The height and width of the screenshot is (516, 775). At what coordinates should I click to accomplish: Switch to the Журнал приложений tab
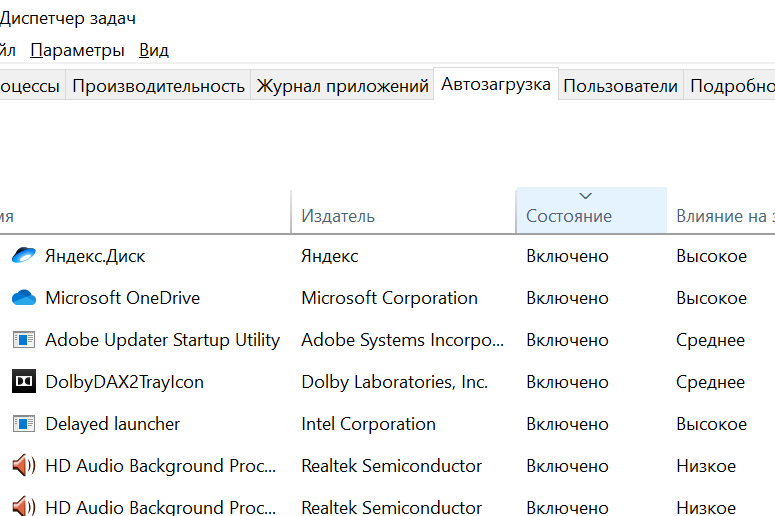[x=343, y=86]
